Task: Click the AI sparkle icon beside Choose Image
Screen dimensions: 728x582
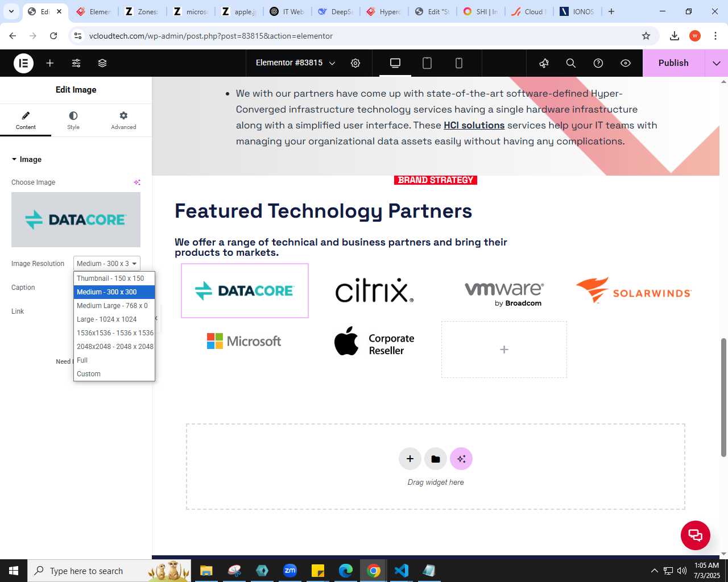Action: click(137, 182)
